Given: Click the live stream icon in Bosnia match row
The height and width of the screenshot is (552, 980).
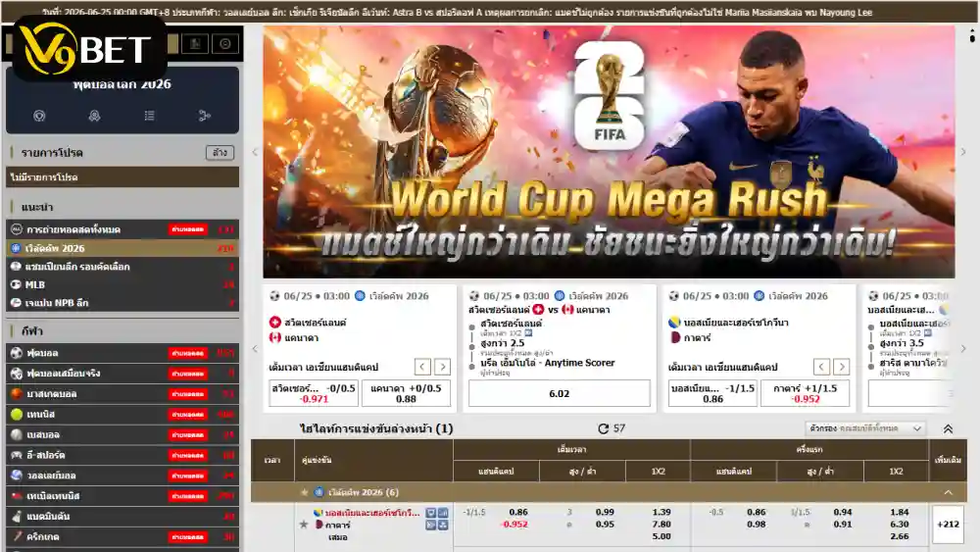Looking at the screenshot, I should tap(430, 525).
